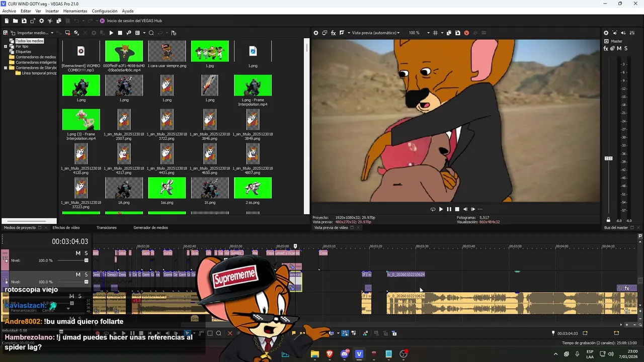
Task: Create a new project with the toolbar icon
Action: pos(7,21)
